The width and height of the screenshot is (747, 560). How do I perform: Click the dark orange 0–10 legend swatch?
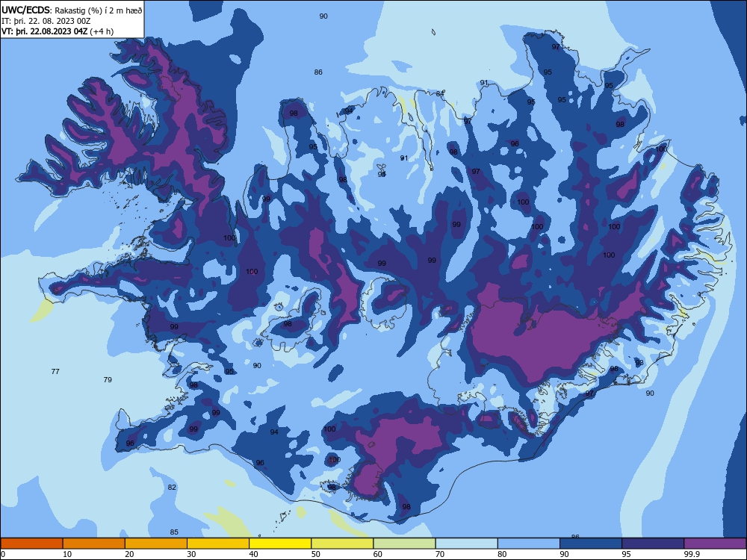(x=31, y=544)
